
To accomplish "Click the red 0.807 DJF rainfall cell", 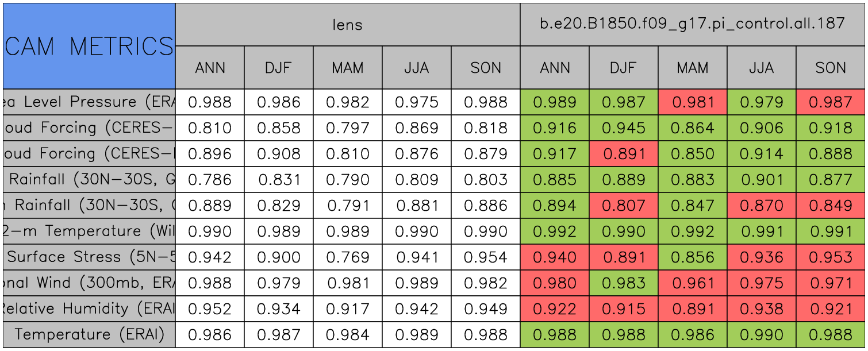I will (623, 206).
